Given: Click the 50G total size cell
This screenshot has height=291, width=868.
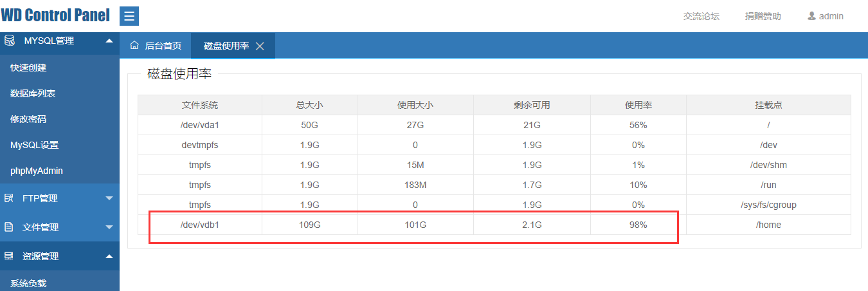Looking at the screenshot, I should pyautogui.click(x=309, y=125).
